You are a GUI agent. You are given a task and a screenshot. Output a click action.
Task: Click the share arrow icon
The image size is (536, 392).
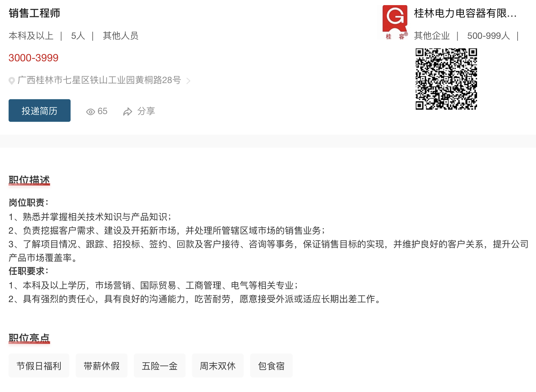[x=128, y=112]
